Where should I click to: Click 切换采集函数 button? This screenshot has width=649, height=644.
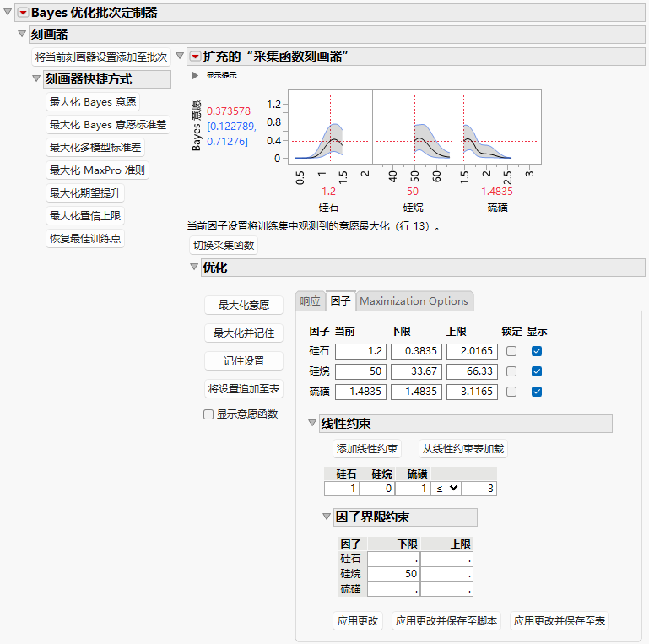(x=224, y=246)
